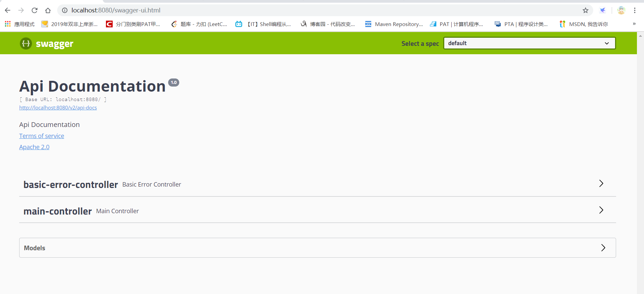
Task: Expand basic-error-controller section
Action: click(x=601, y=184)
